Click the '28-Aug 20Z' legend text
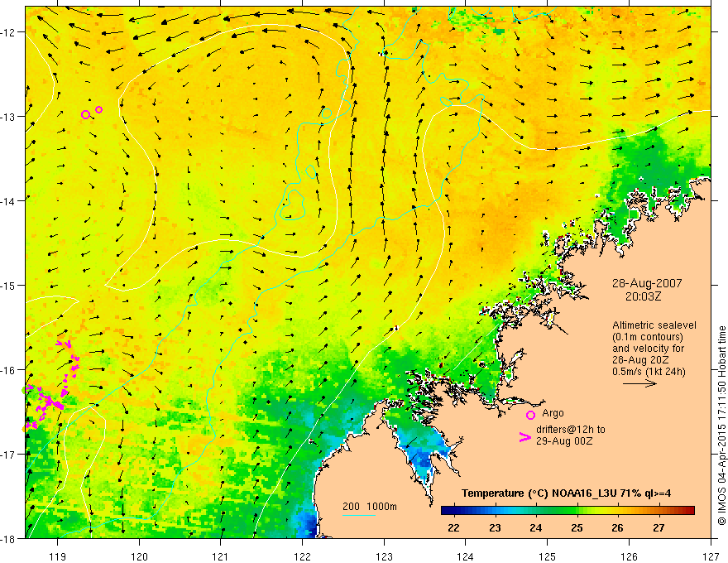The image size is (728, 563). 639,360
